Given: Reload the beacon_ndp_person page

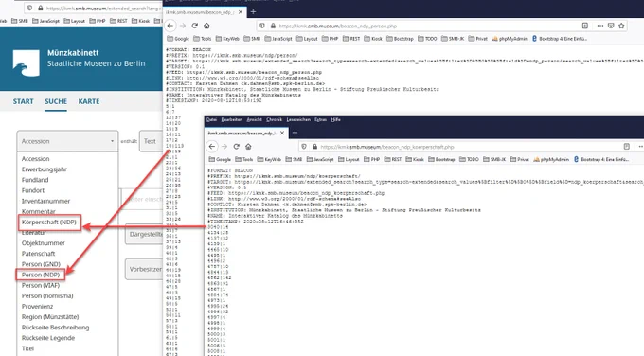Looking at the screenshot, I should click(195, 26).
